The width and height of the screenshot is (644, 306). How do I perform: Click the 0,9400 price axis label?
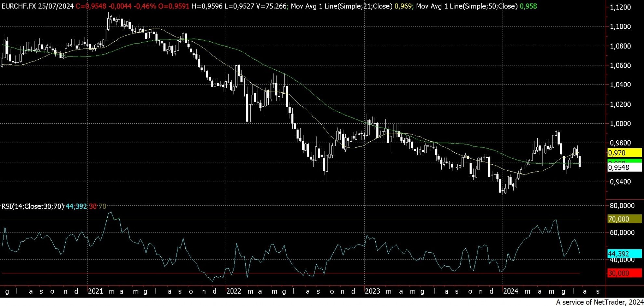click(x=620, y=182)
